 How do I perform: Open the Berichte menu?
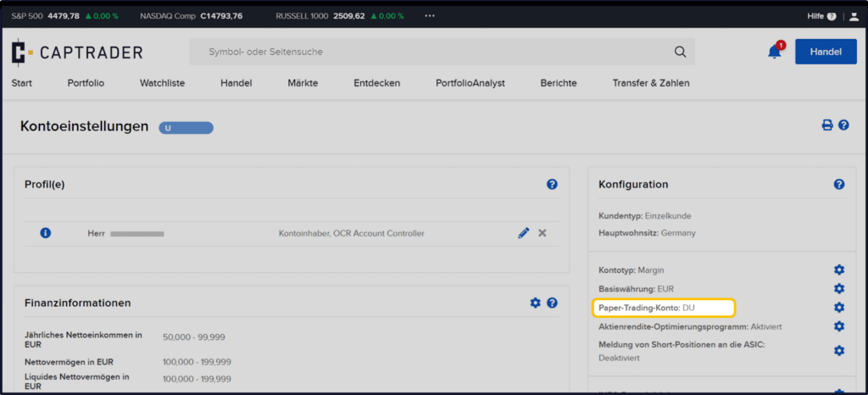tap(559, 83)
